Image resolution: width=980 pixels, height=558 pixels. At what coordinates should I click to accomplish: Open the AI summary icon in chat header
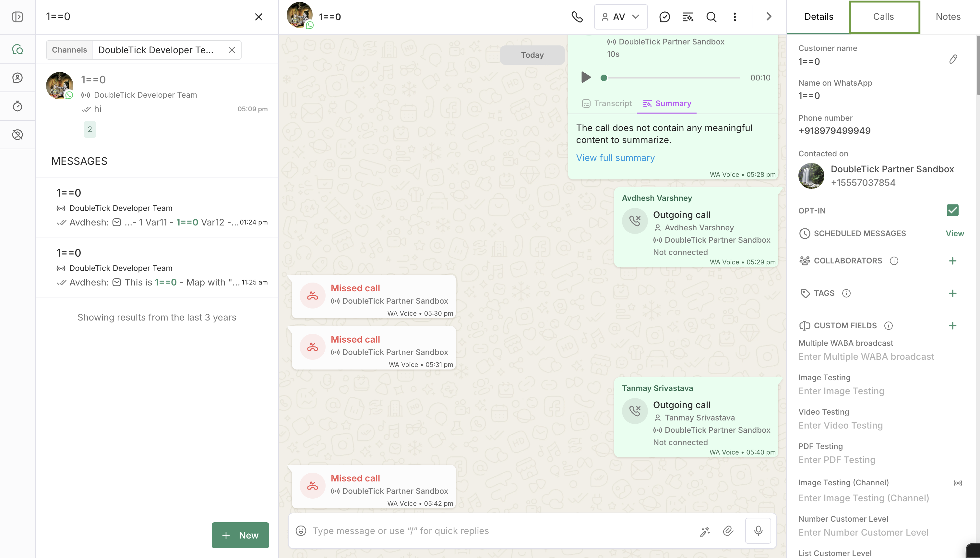[x=688, y=17]
